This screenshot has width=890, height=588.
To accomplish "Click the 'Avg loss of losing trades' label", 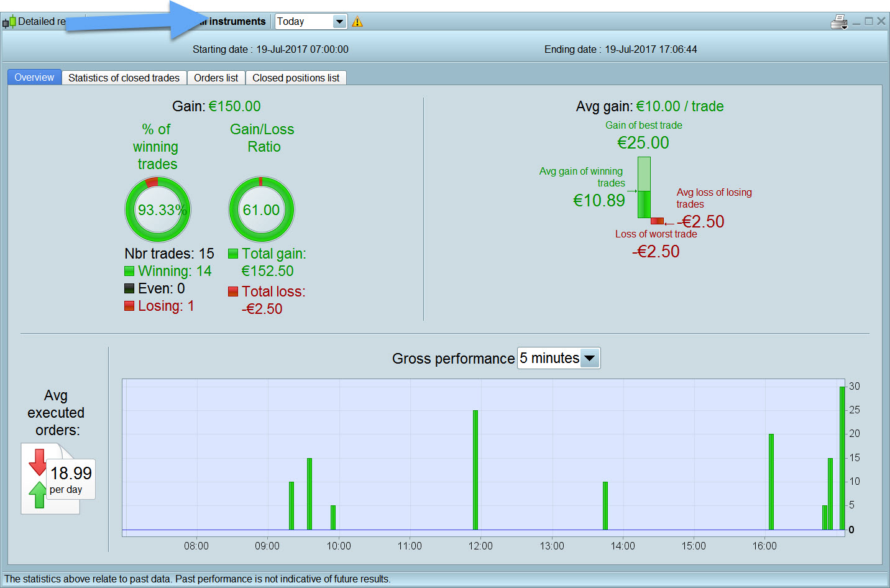I will (x=714, y=198).
